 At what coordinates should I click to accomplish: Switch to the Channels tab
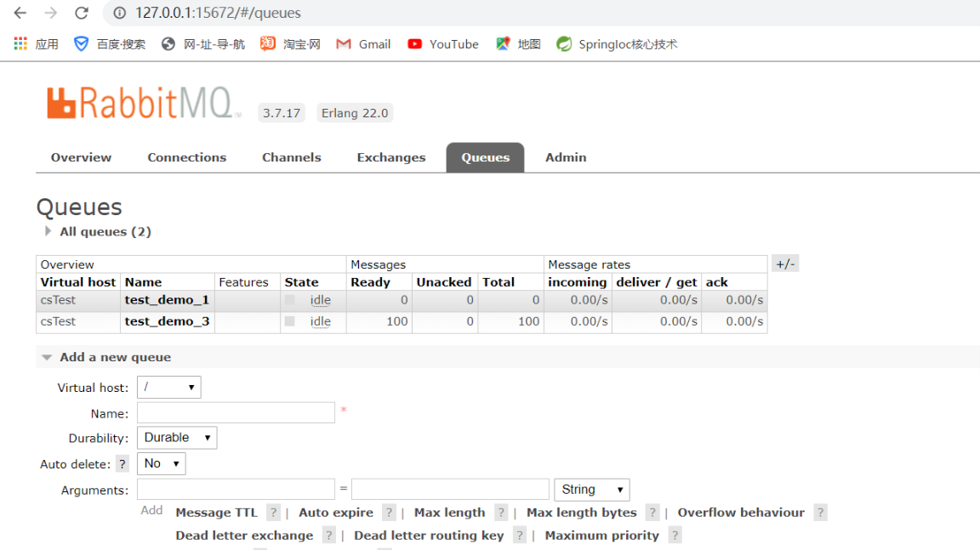pyautogui.click(x=291, y=157)
